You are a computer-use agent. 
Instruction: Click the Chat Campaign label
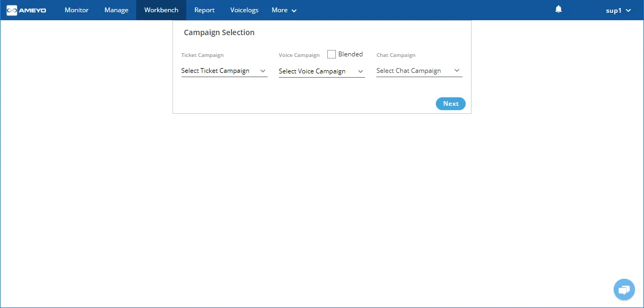396,55
